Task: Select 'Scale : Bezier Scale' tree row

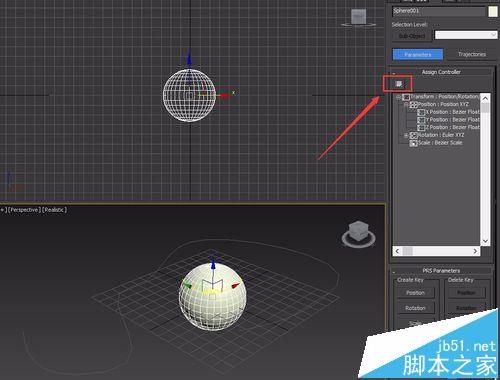Action: tap(436, 143)
